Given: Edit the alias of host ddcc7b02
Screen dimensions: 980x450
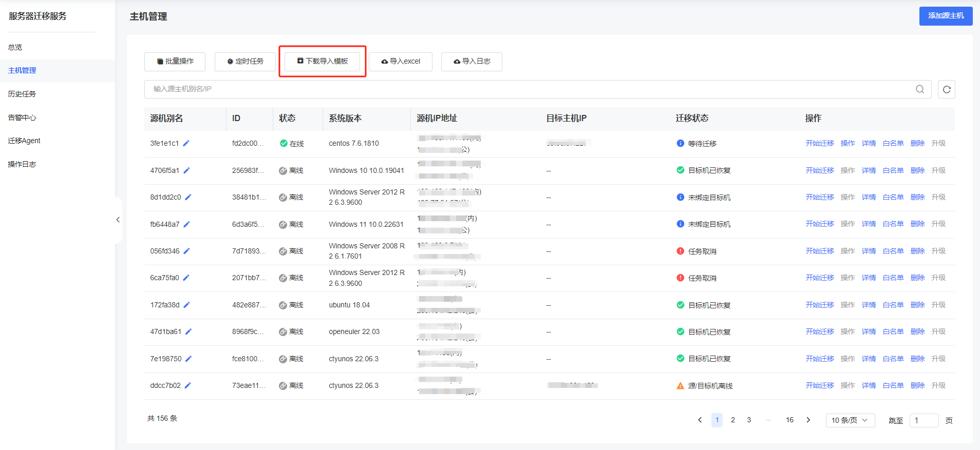Looking at the screenshot, I should (x=187, y=385).
